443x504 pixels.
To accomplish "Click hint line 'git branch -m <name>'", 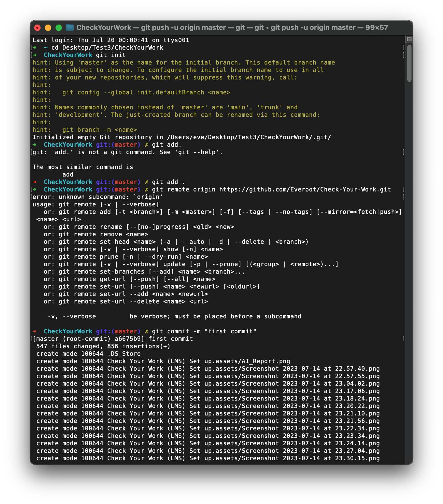I will click(85, 130).
